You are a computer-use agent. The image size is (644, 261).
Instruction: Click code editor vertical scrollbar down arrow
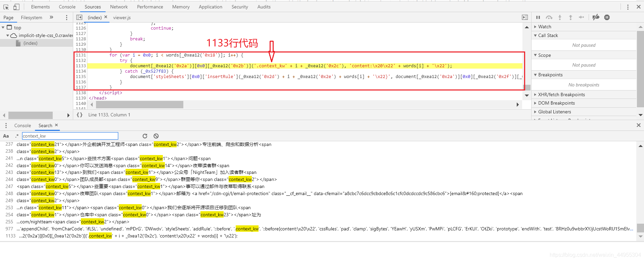click(527, 96)
